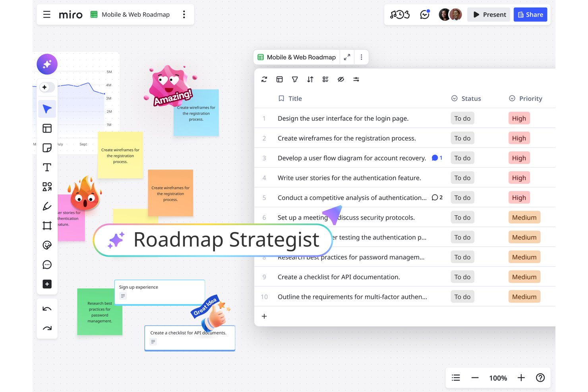The height and width of the screenshot is (392, 588).
Task: Click the Share button
Action: (x=530, y=15)
